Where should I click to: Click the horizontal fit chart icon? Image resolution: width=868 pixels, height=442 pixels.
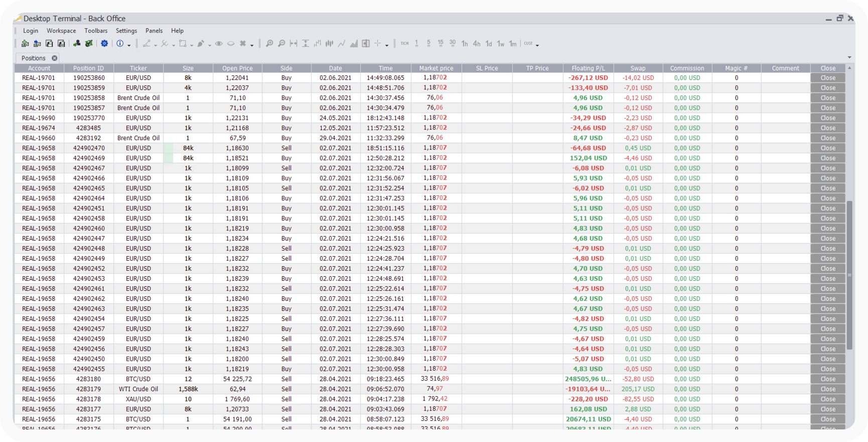pos(294,44)
